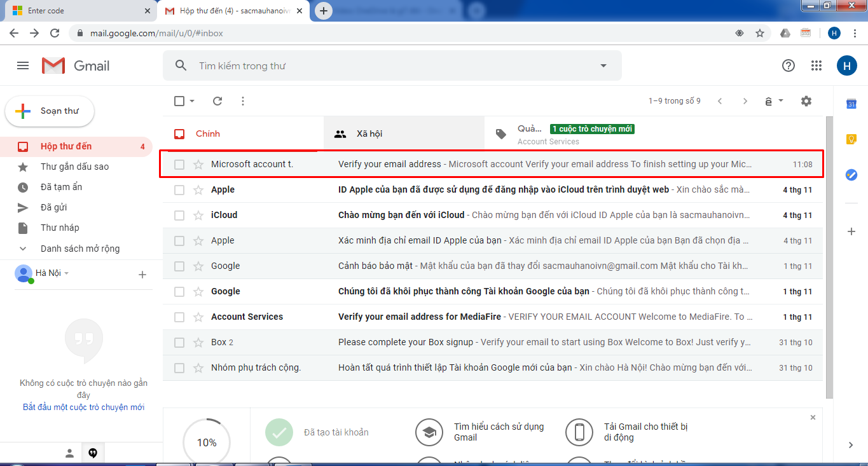Hide side panel chevron at bottom right

click(851, 445)
